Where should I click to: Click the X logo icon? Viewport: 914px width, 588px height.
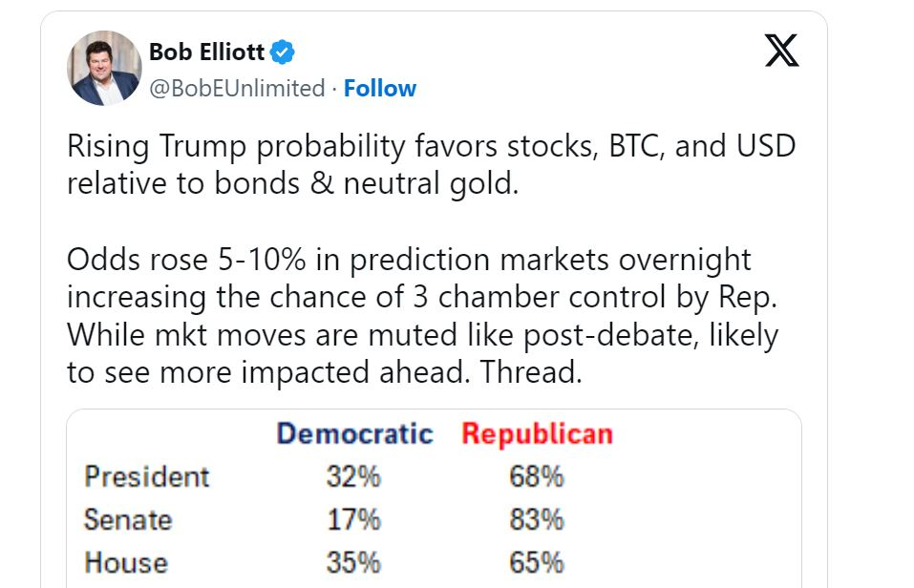pyautogui.click(x=781, y=50)
